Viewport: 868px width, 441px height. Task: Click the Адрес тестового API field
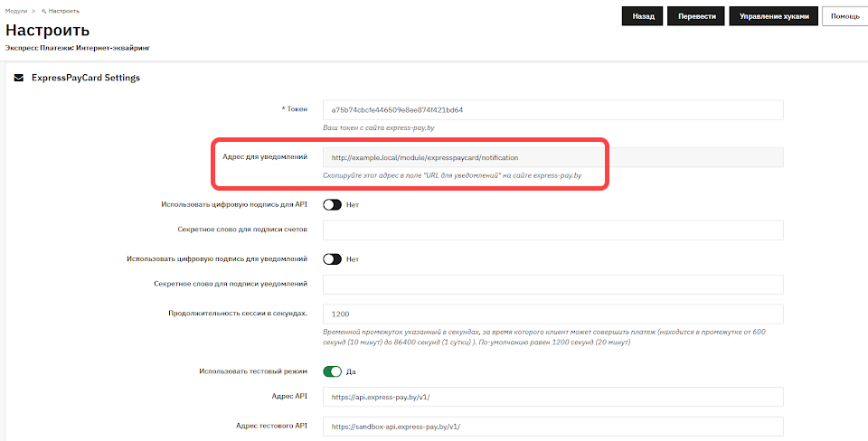pyautogui.click(x=553, y=427)
